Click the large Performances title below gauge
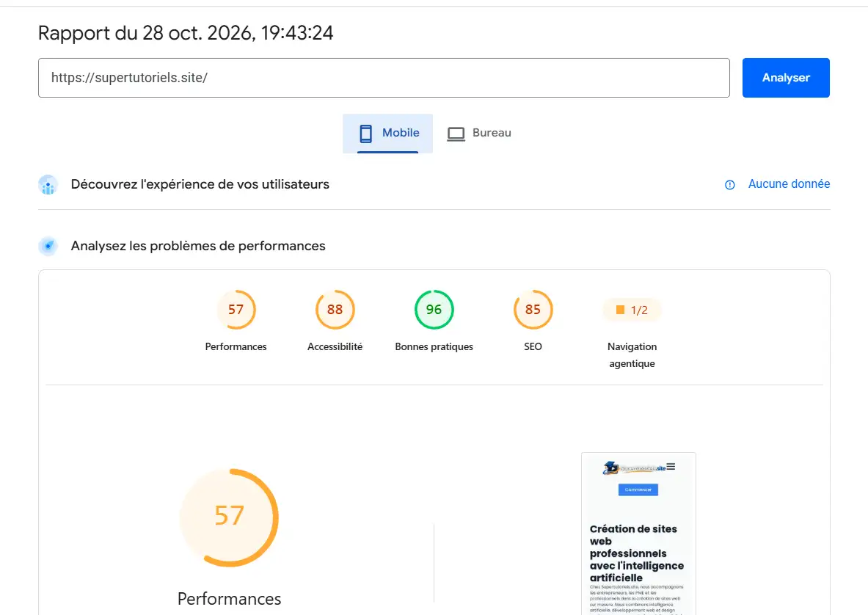This screenshot has height=615, width=868. (x=229, y=599)
